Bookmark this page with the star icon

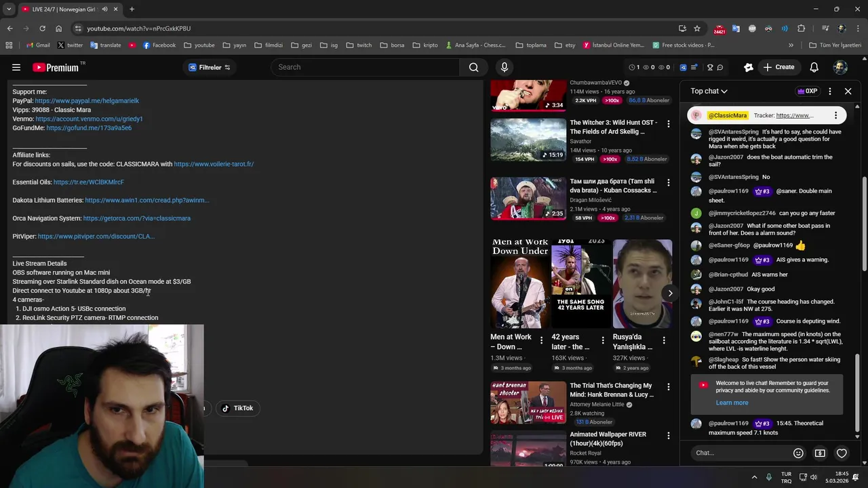pyautogui.click(x=697, y=28)
